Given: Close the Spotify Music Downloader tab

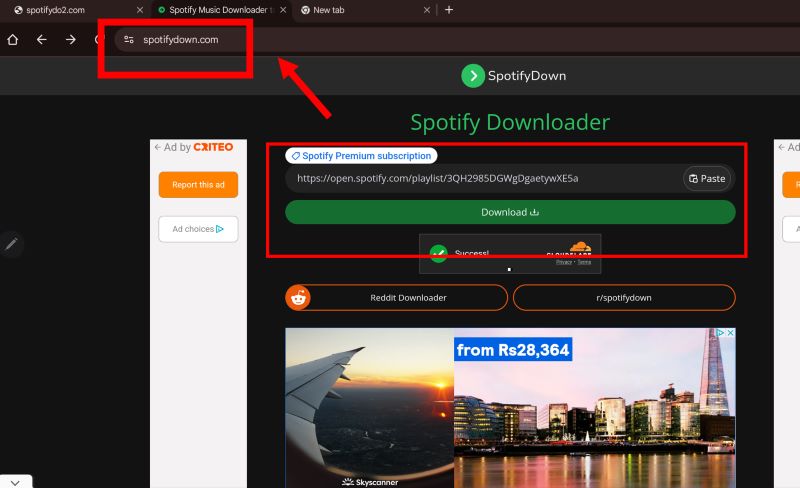Looking at the screenshot, I should (x=283, y=10).
